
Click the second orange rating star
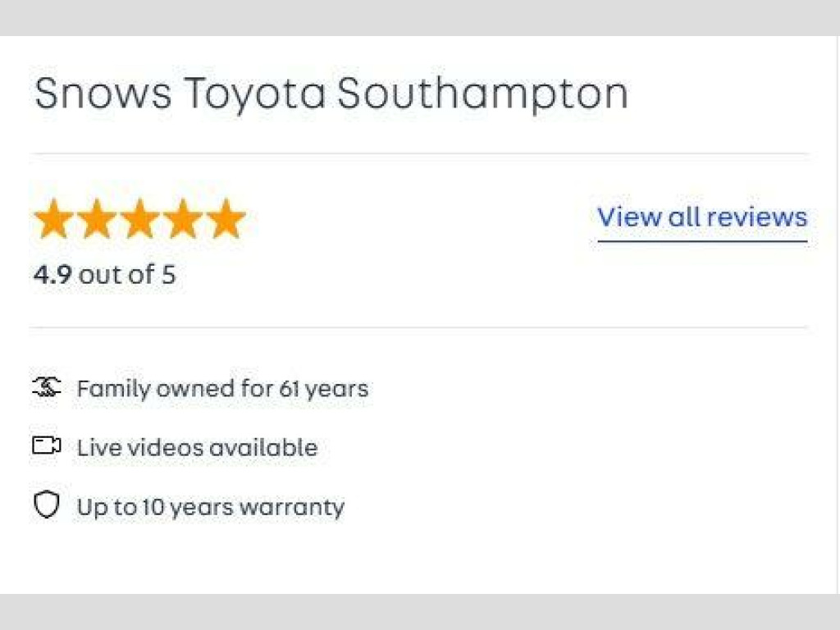click(x=97, y=218)
